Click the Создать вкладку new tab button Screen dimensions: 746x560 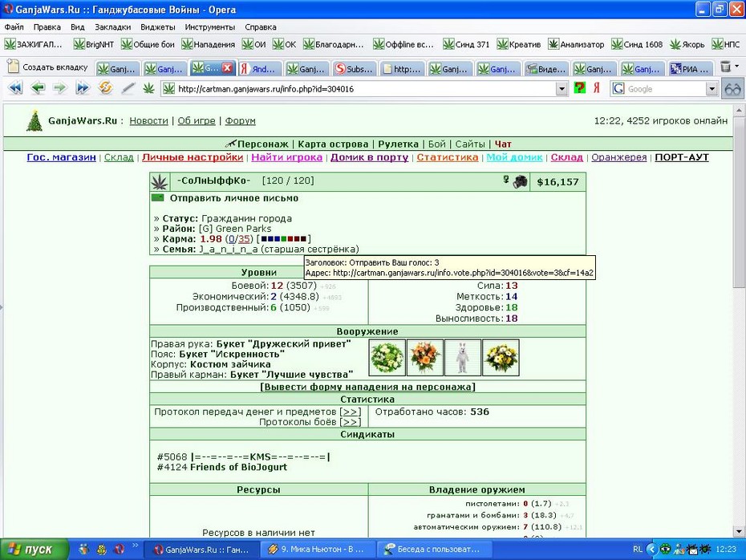point(48,67)
